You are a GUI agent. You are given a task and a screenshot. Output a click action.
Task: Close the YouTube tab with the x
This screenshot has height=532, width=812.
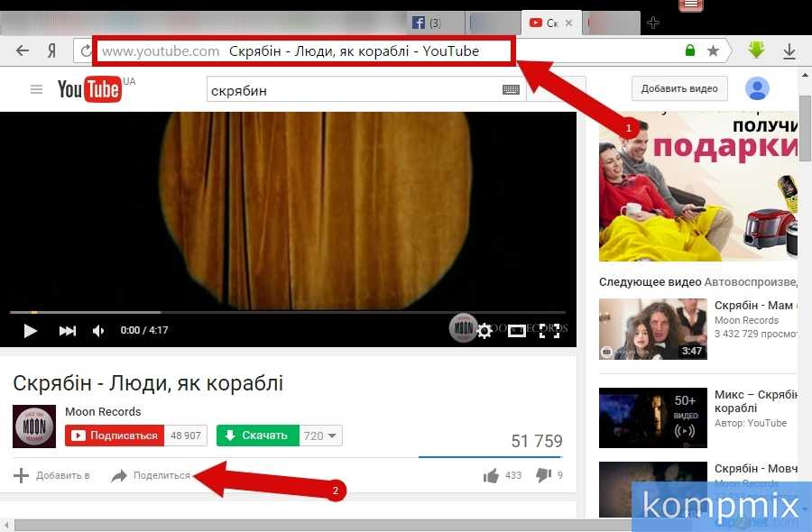click(568, 23)
